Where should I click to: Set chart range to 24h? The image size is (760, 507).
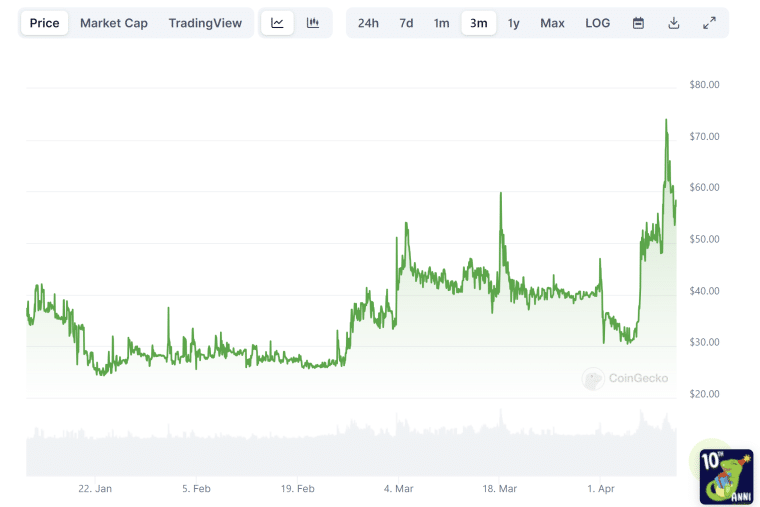(368, 23)
